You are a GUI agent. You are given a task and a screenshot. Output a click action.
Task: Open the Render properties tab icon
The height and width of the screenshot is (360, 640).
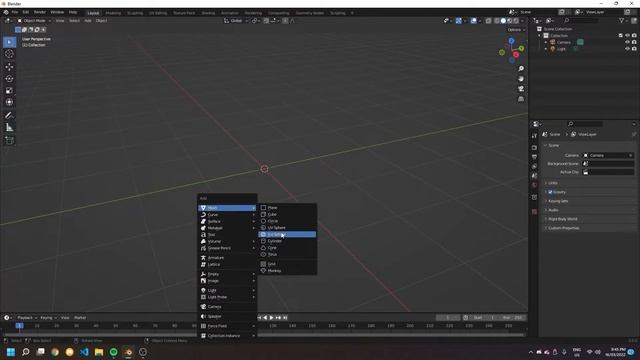tap(534, 147)
